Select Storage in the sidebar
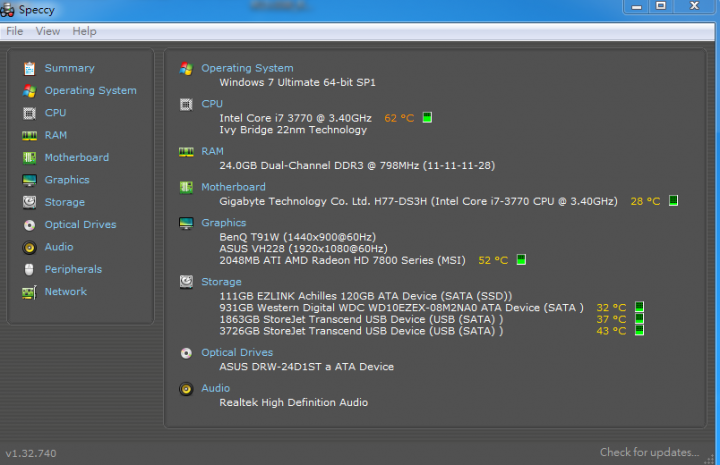720x465 pixels. (x=65, y=202)
